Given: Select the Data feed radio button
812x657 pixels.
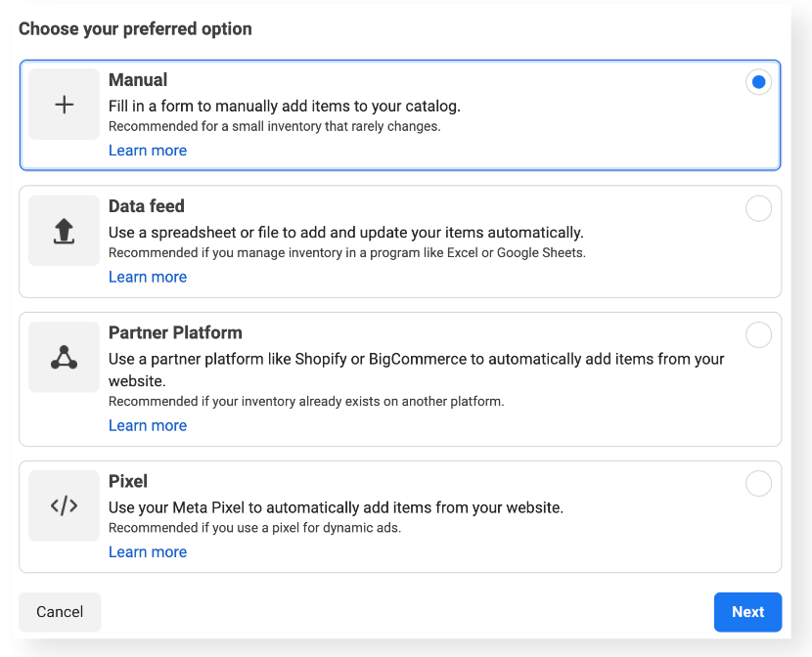Looking at the screenshot, I should click(x=758, y=208).
